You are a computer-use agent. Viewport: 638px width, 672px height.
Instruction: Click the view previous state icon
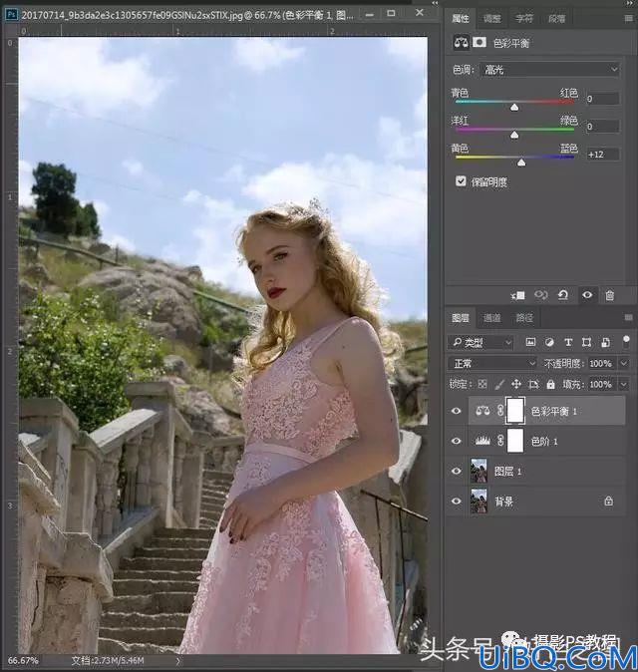coord(540,295)
